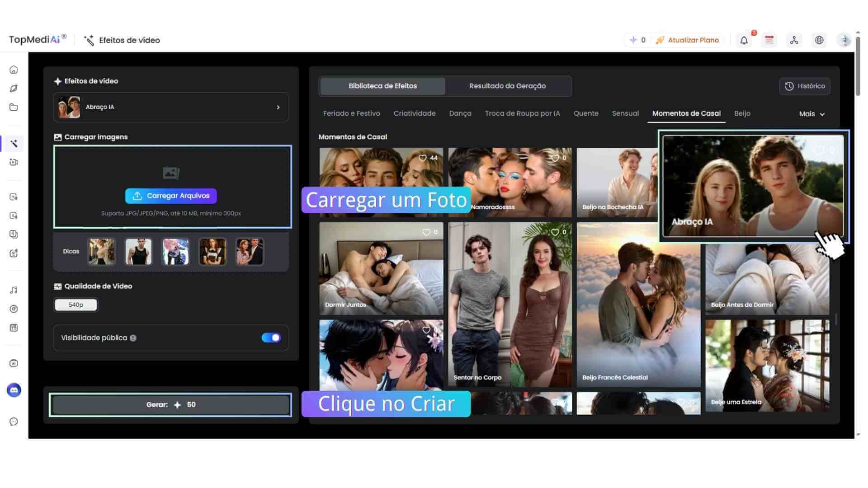Click the calendar icon in header
This screenshot has width=868, height=488.
coord(769,40)
